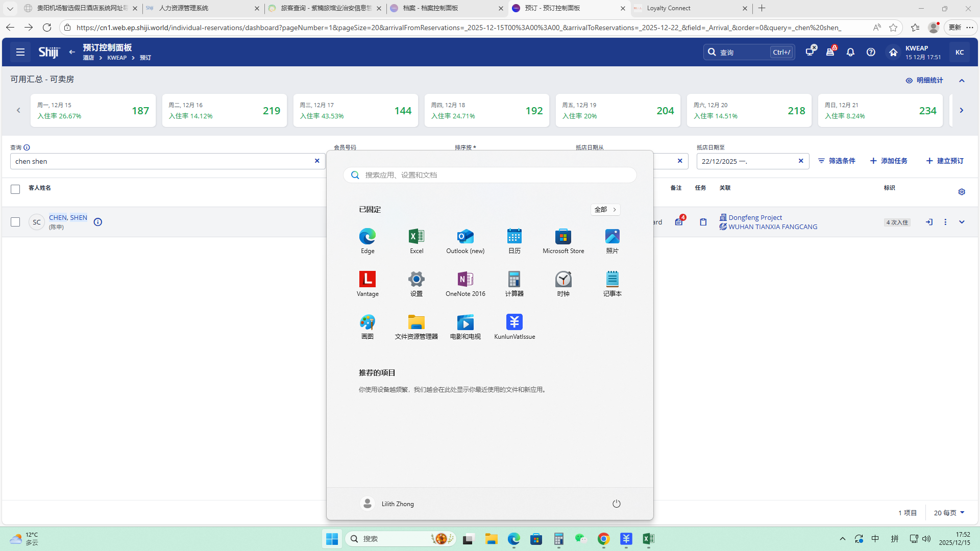
Task: Click the power button in the Start menu
Action: point(616,504)
